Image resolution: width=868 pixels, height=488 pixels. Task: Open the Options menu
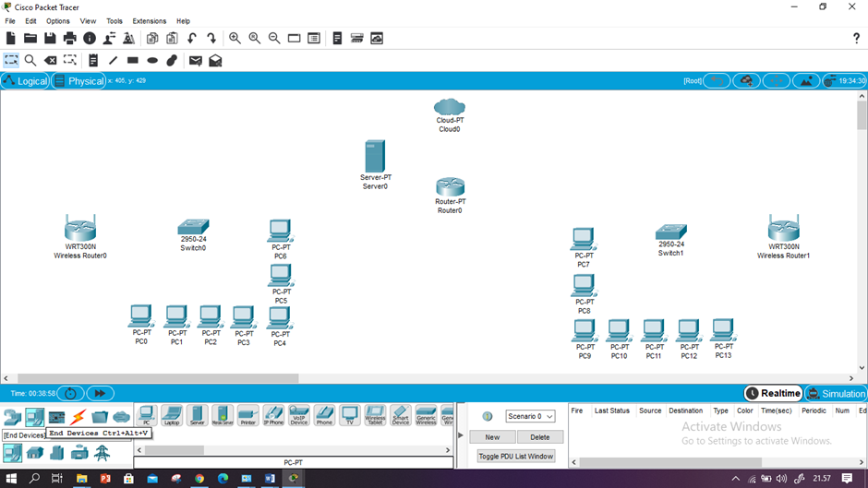pos(57,21)
